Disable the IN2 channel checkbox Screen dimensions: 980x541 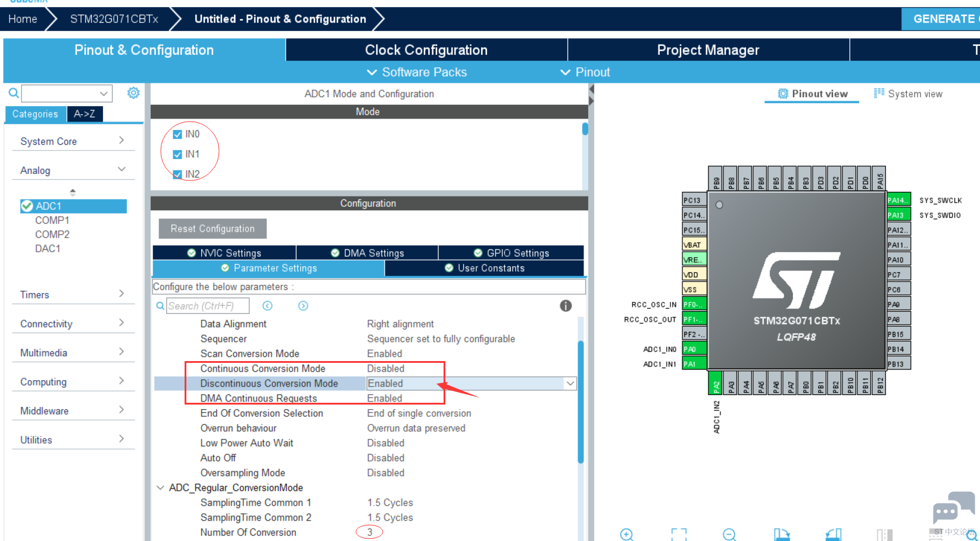pyautogui.click(x=177, y=174)
